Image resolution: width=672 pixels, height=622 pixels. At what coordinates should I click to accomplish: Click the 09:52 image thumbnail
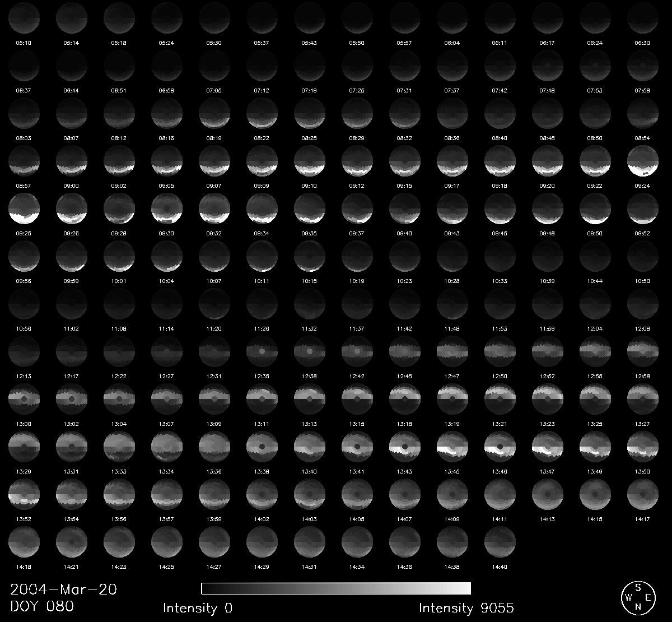(643, 208)
